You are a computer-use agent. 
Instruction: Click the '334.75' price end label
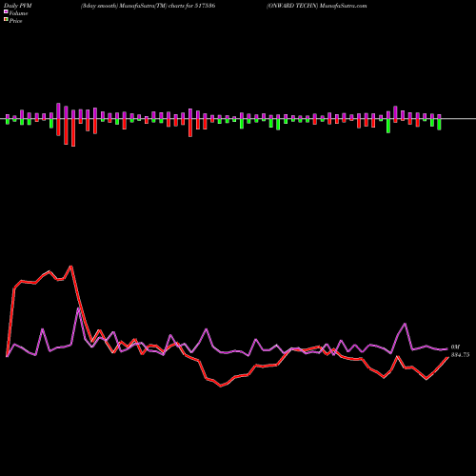(460, 355)
